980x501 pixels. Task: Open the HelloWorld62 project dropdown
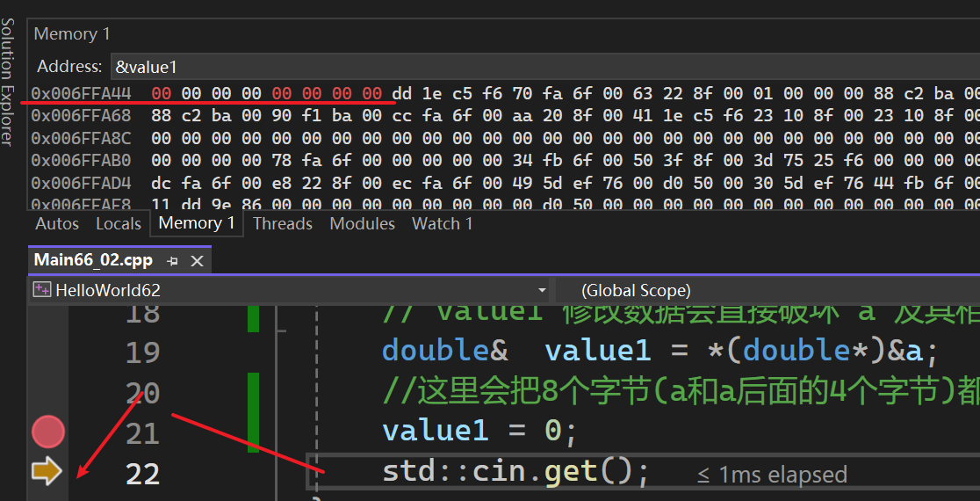541,290
